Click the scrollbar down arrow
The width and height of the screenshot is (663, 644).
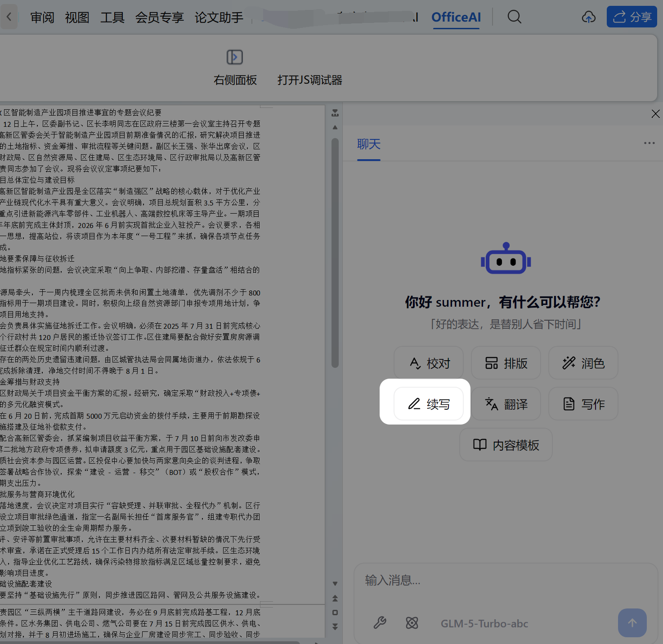click(335, 584)
